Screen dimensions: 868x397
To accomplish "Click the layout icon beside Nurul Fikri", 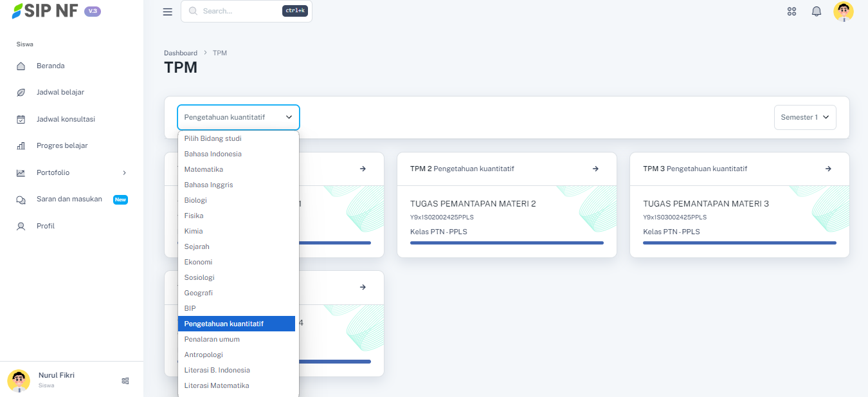I will [x=125, y=381].
